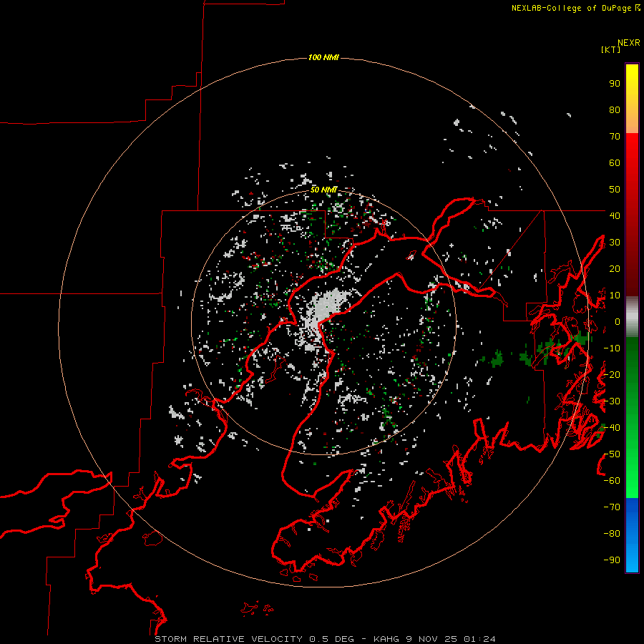Screen dimensions: 644x644
Task: Click the 80 value on velocity scale
Action: (615, 110)
